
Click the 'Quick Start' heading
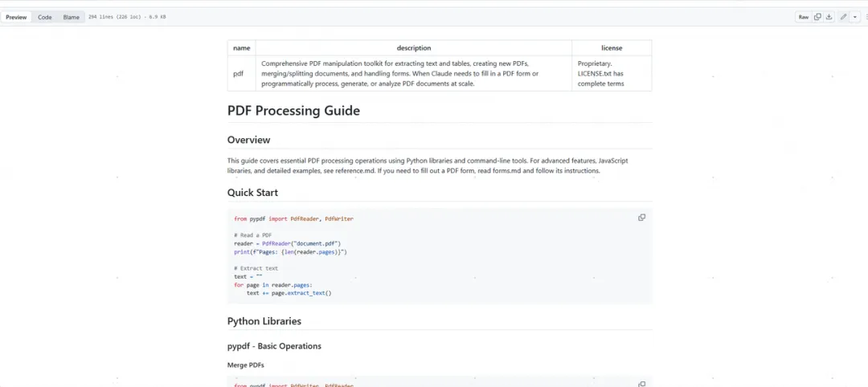click(x=252, y=193)
